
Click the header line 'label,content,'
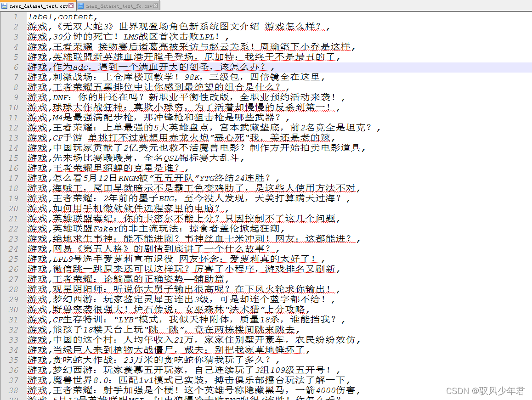(63, 16)
